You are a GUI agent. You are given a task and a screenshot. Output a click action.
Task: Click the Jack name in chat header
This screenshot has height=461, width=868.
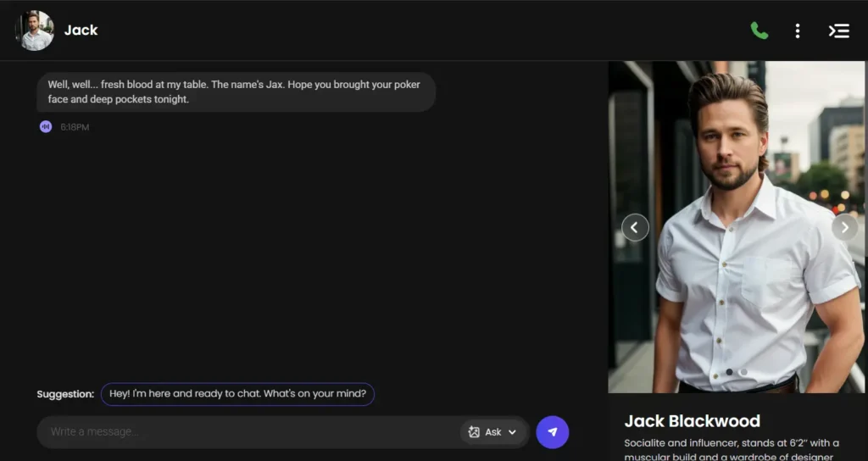point(81,31)
